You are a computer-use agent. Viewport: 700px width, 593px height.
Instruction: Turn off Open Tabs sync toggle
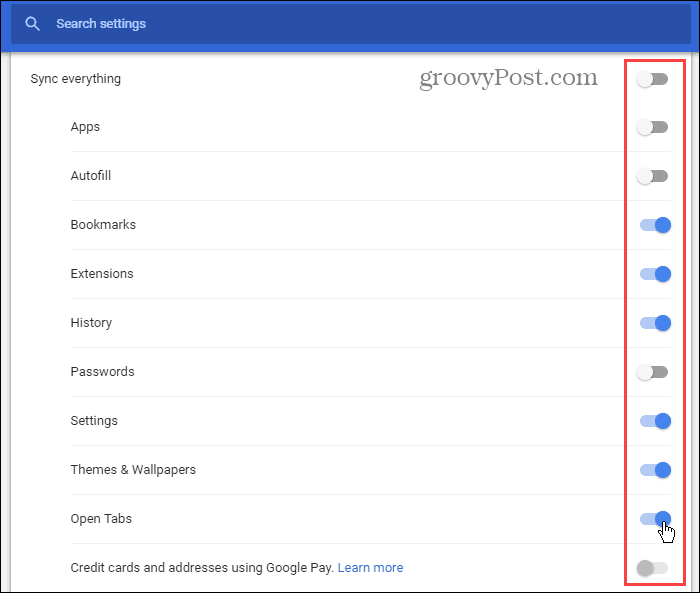pos(655,519)
